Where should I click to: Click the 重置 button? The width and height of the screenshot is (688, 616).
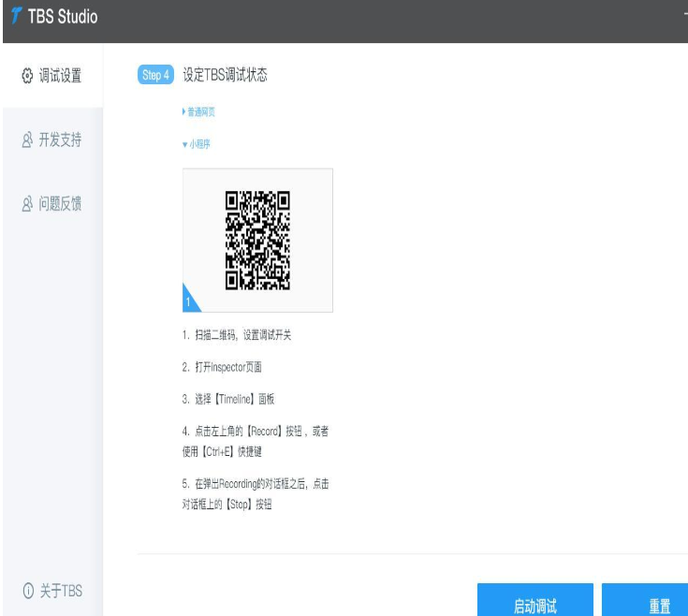click(x=645, y=600)
